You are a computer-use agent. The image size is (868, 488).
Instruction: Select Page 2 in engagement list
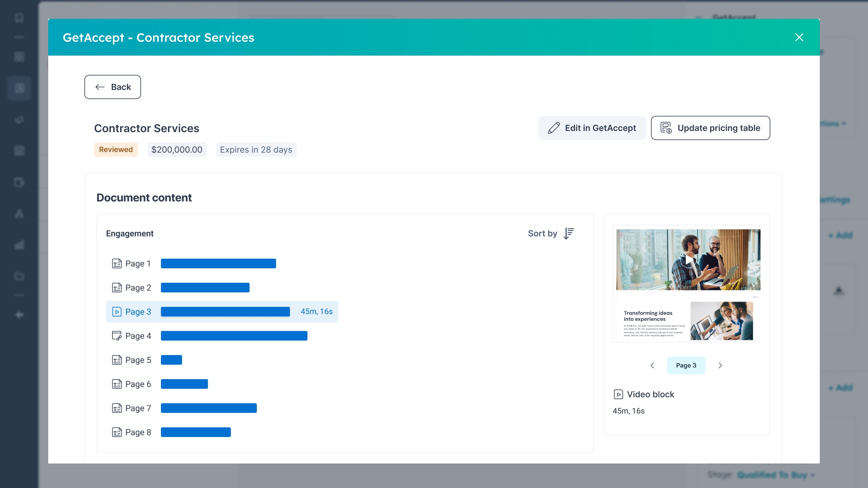pos(138,288)
